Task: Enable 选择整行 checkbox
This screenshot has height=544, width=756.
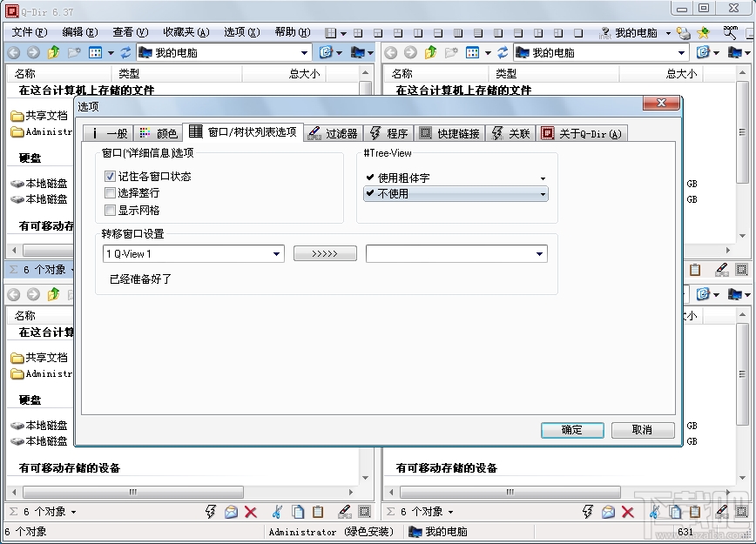Action: tap(110, 193)
